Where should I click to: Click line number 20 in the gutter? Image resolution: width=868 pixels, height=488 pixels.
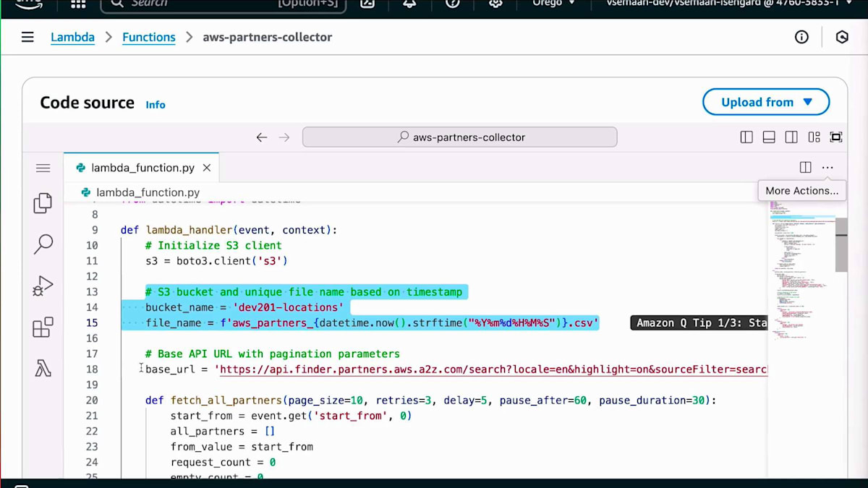click(x=92, y=400)
